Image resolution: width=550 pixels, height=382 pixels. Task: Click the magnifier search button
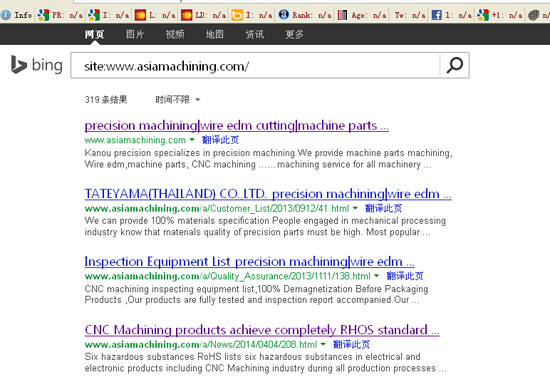coord(455,65)
